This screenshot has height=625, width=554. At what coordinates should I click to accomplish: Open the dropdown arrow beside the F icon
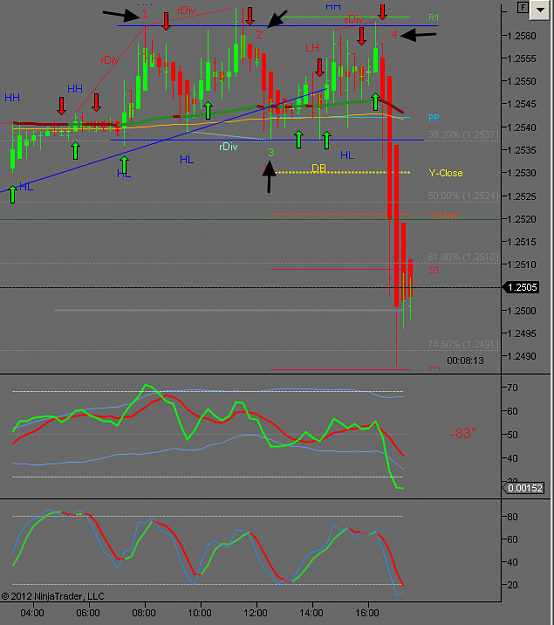tap(540, 10)
